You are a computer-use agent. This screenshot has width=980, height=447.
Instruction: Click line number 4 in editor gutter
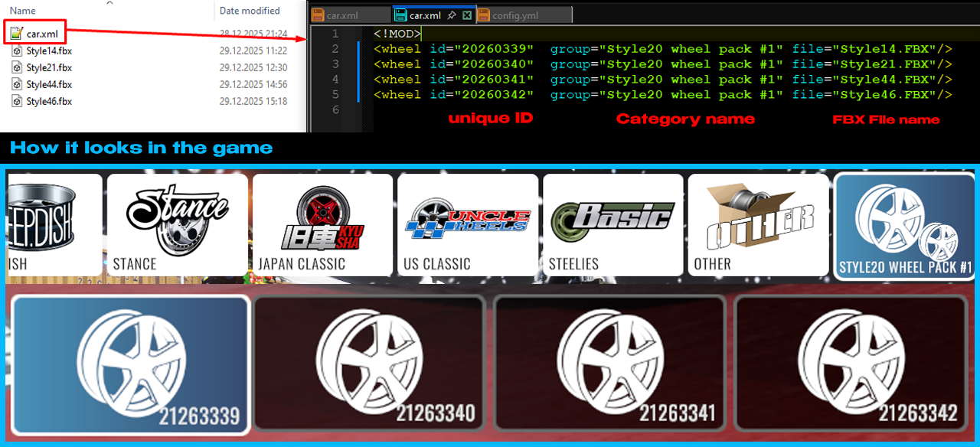tap(335, 80)
